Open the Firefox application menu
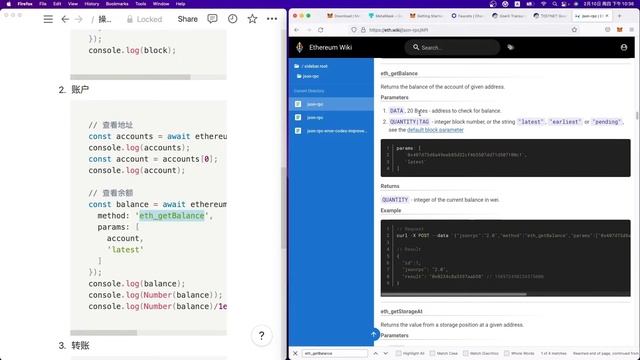640x360 pixels. [x=631, y=30]
